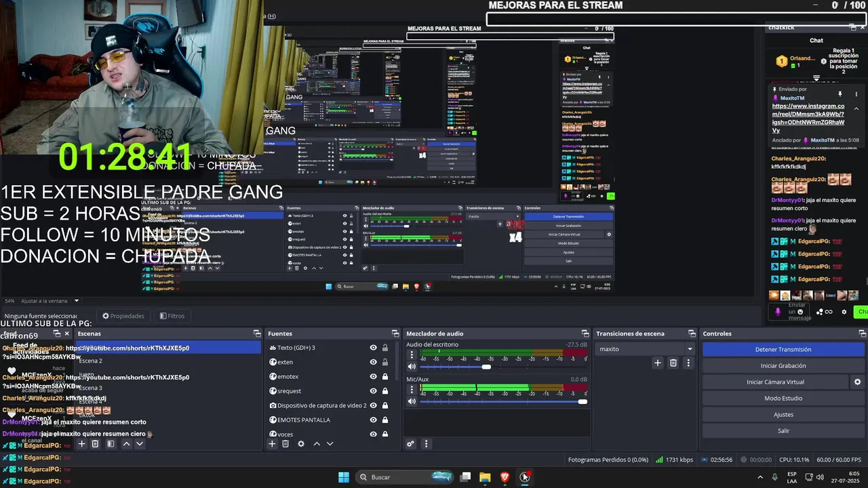
Task: Hide EMOTES PANTALLA source
Action: [373, 420]
